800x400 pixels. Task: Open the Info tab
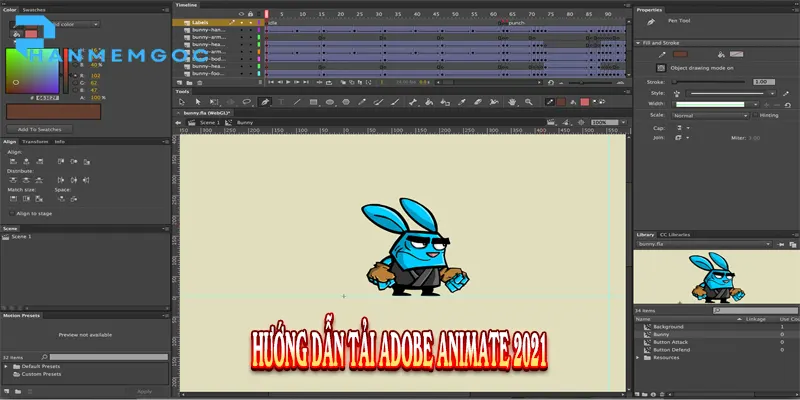tap(60, 141)
